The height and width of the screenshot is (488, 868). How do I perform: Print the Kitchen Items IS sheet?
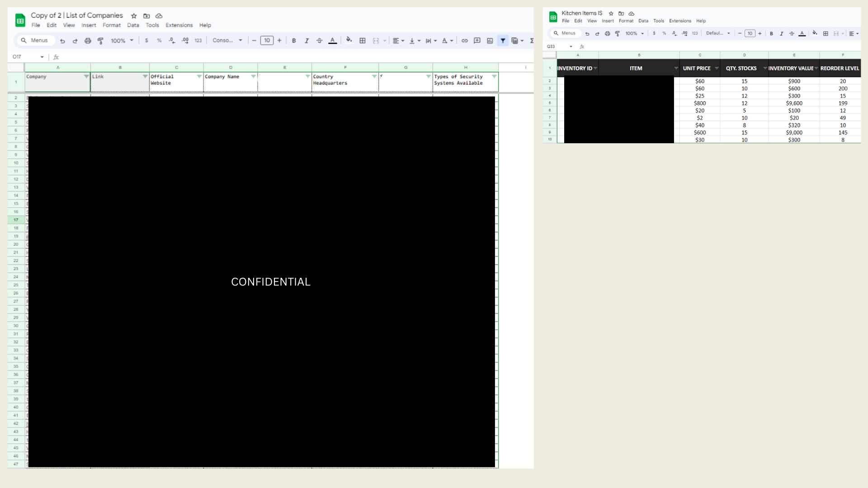pyautogui.click(x=607, y=33)
